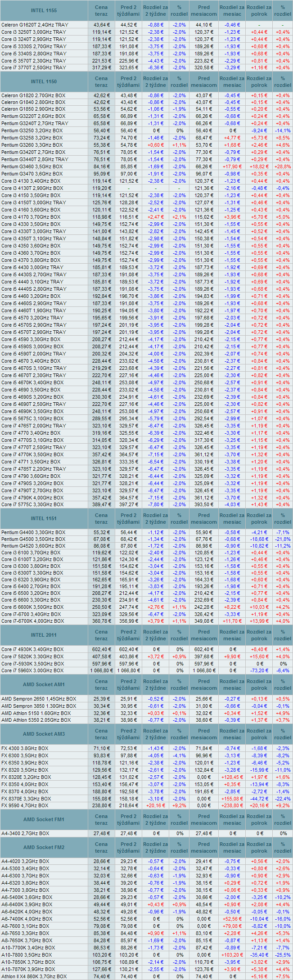Select "-35,40 €" half-year difference value

point(259,955)
